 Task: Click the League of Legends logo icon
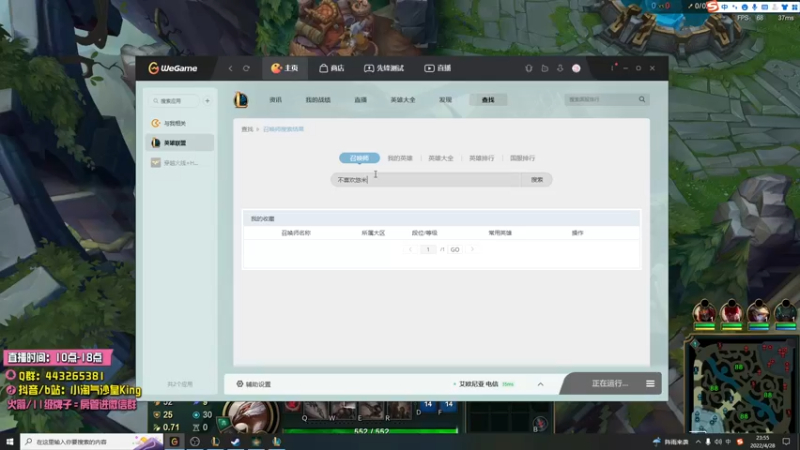coord(241,99)
